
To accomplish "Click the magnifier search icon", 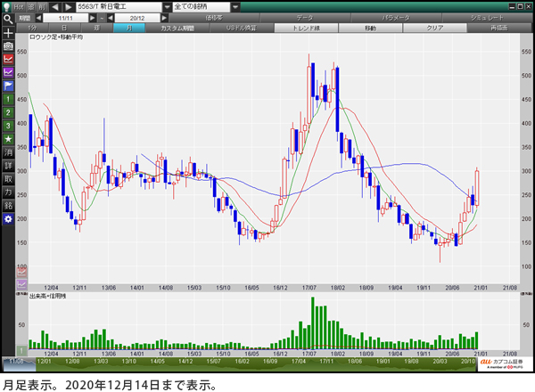I will [x=8, y=20].
